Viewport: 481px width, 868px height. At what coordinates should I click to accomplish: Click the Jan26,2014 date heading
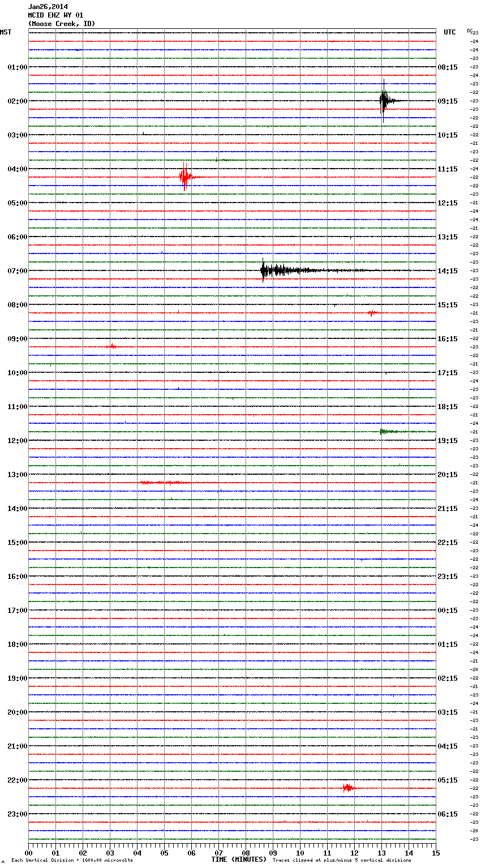point(48,7)
